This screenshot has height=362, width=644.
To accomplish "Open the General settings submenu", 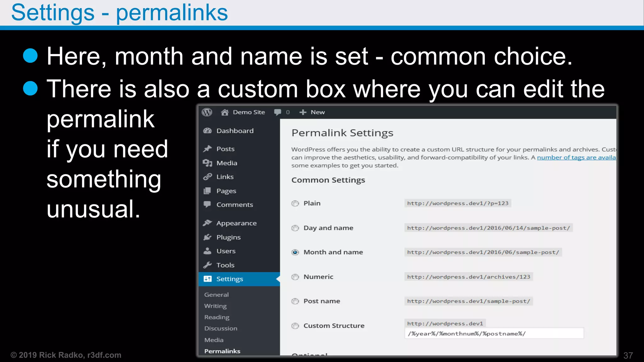I will click(216, 295).
